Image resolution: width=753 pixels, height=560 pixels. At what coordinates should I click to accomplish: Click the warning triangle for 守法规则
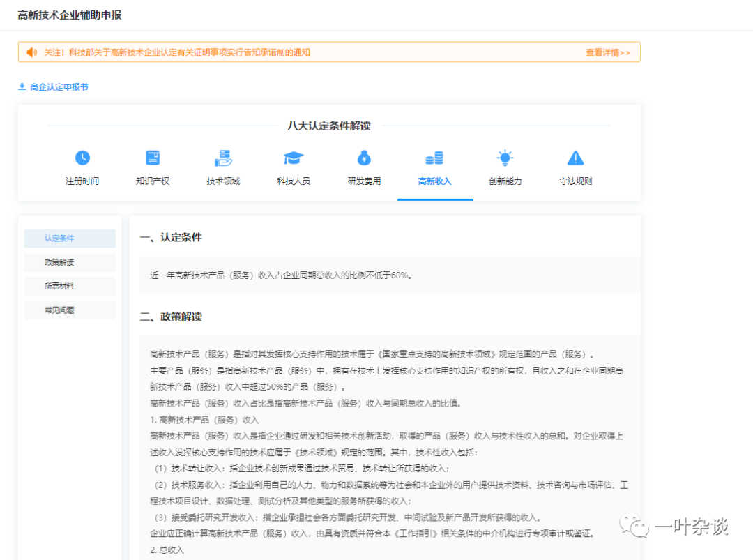point(575,158)
